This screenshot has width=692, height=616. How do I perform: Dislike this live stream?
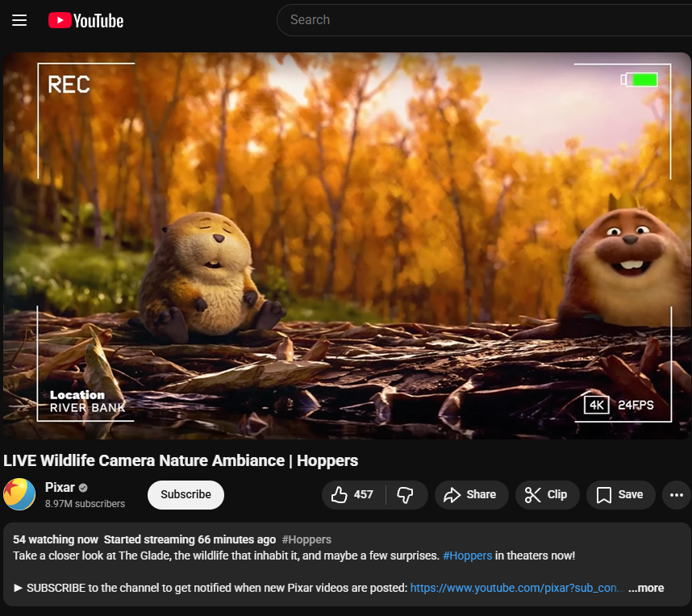point(406,494)
